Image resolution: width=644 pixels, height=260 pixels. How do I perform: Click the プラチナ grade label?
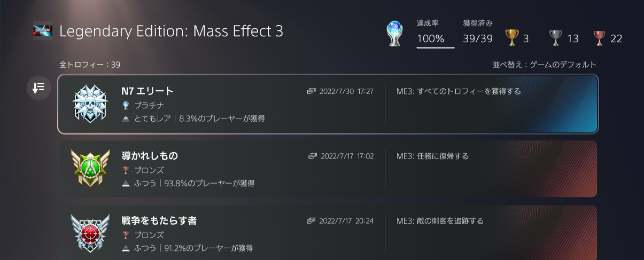(x=149, y=105)
